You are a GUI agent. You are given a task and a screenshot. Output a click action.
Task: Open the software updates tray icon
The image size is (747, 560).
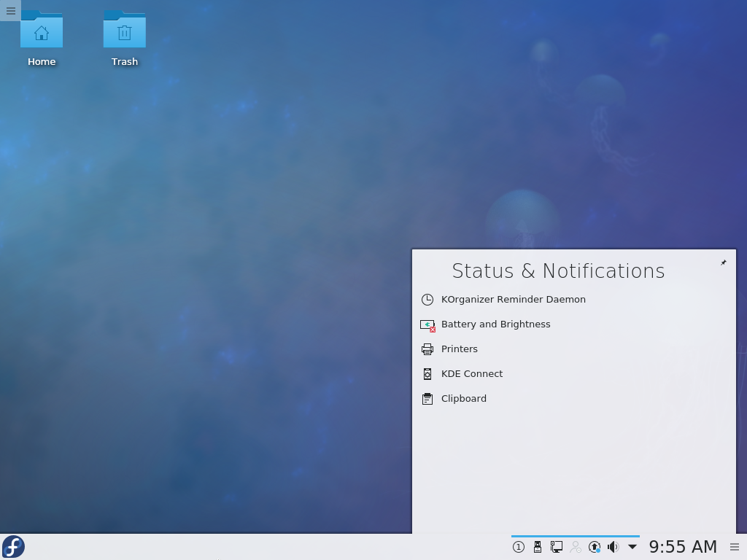594,547
